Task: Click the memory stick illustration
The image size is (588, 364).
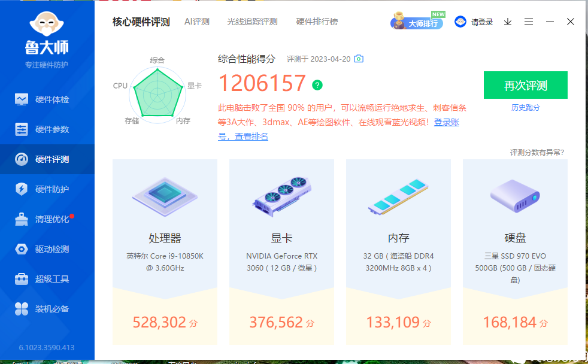Action: pos(398,196)
